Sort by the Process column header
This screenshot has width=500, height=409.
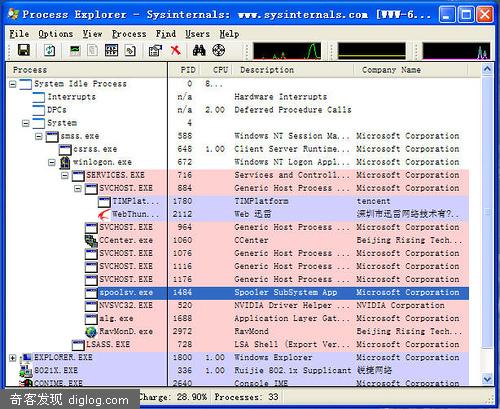[x=87, y=70]
